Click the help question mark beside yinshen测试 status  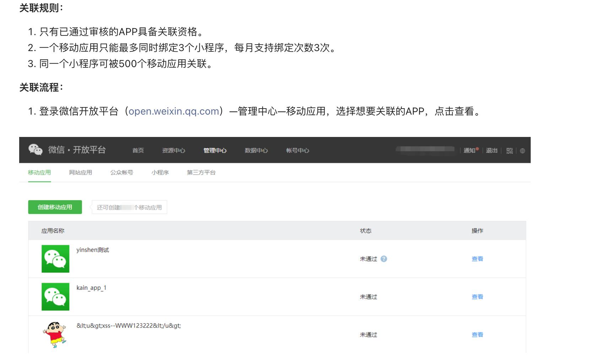coord(383,259)
